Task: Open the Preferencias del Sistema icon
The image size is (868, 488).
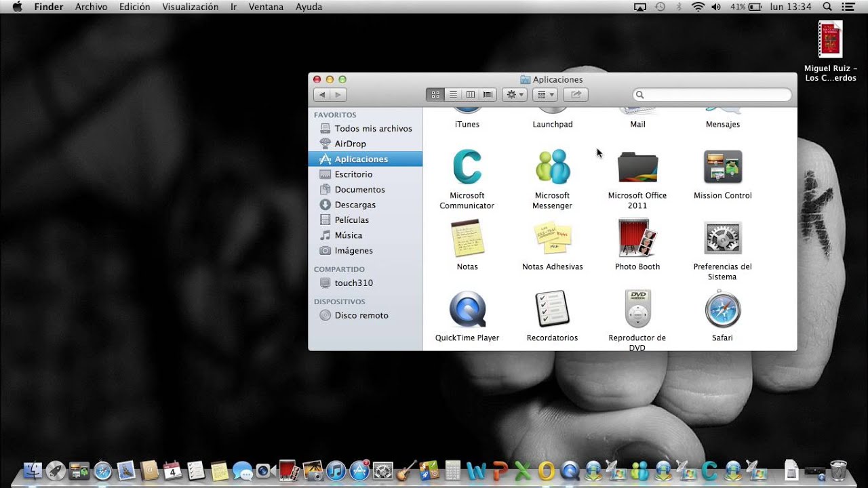Action: click(723, 237)
